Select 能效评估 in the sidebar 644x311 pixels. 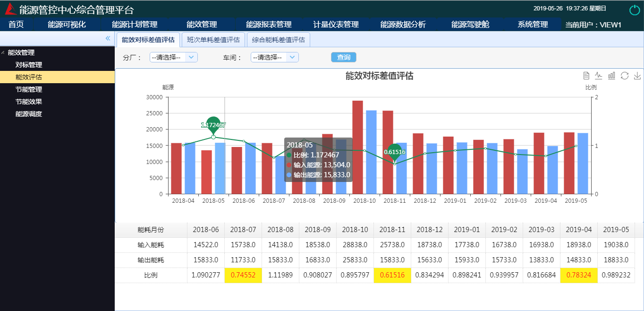click(x=29, y=77)
